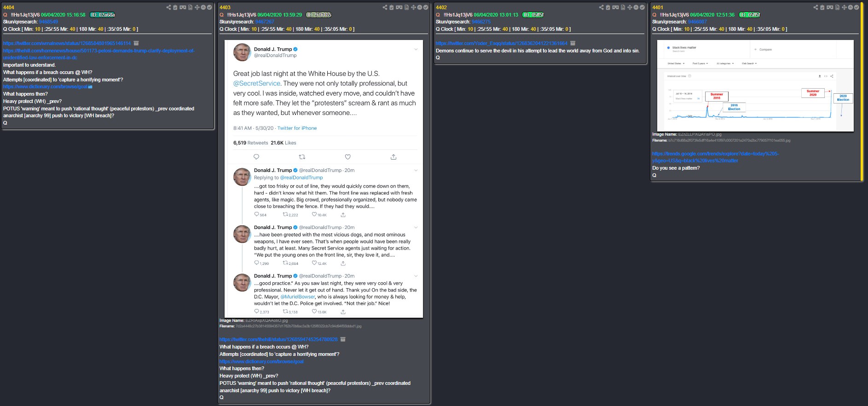Click the move arrows icon on post 4402
This screenshot has width=868, height=406.
[x=630, y=7]
